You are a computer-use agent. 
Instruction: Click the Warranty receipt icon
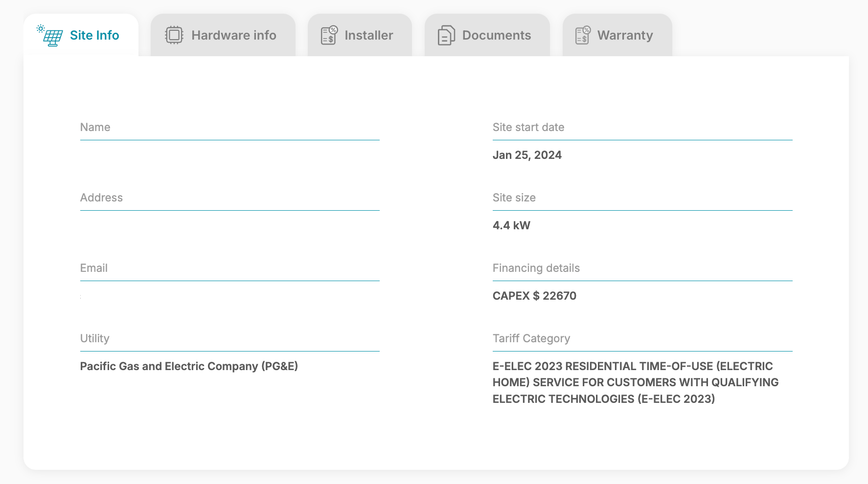[x=583, y=35]
